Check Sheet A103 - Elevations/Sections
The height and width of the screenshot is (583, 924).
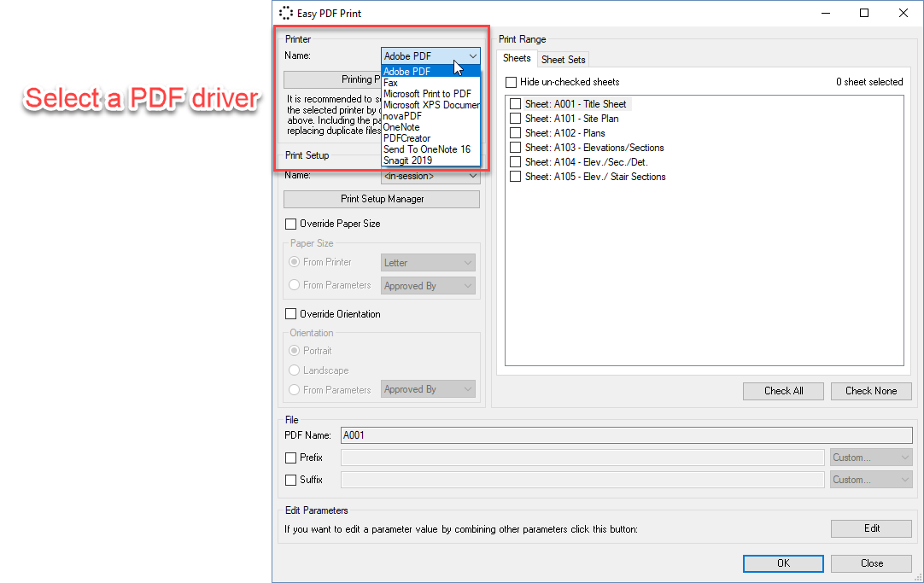click(x=515, y=147)
